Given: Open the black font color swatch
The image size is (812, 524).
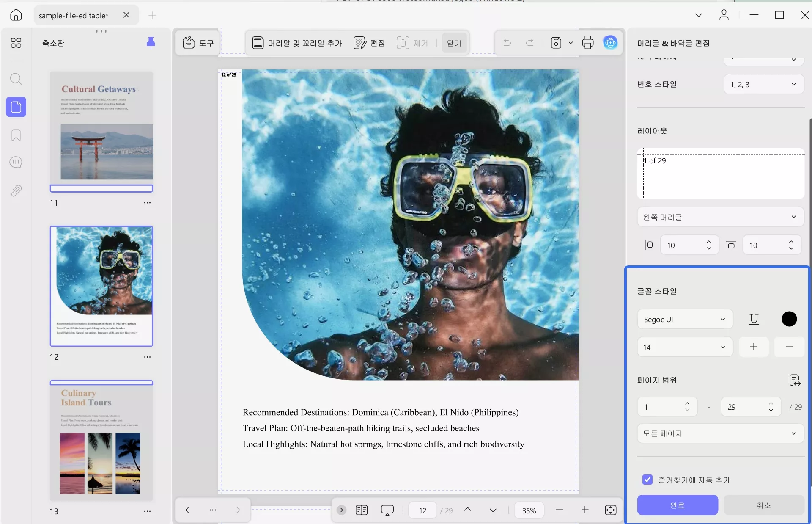Looking at the screenshot, I should 789,319.
